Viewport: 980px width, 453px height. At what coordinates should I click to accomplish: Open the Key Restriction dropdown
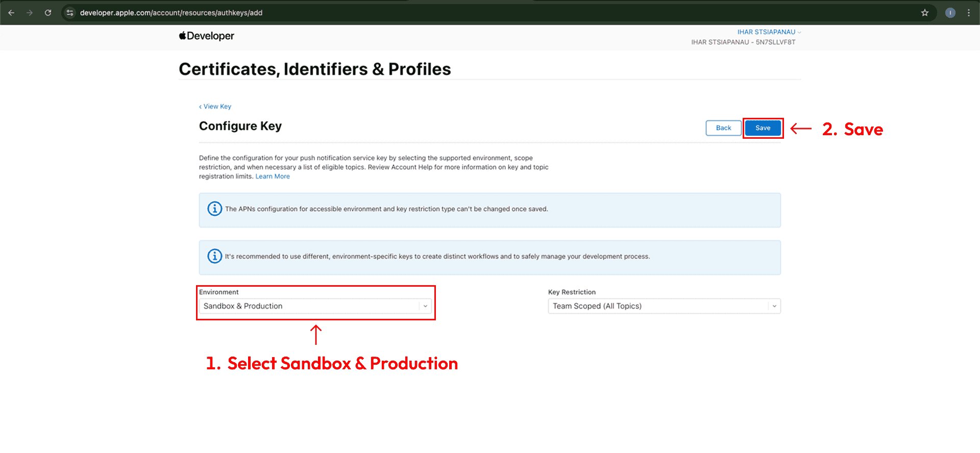[664, 306]
